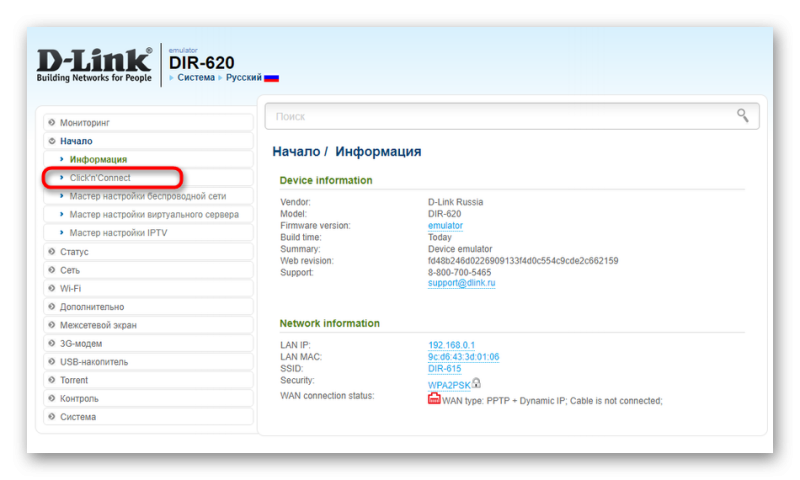
Task: Expand the Дополнительно section arrow
Action: point(52,307)
